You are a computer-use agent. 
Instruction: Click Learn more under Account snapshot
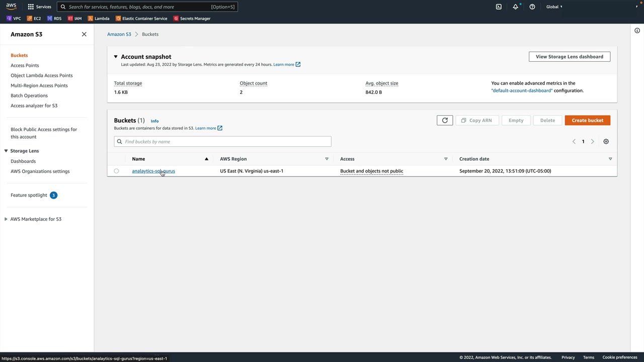pos(287,64)
